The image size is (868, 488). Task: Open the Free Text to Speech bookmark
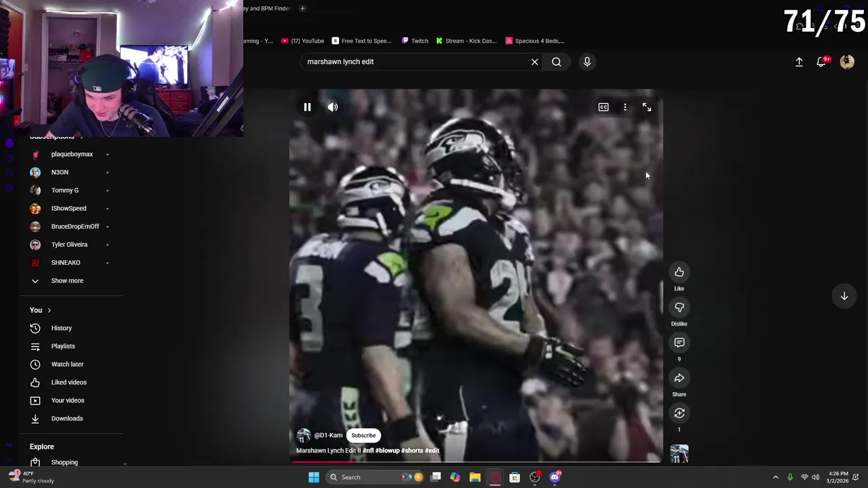[x=361, y=41]
